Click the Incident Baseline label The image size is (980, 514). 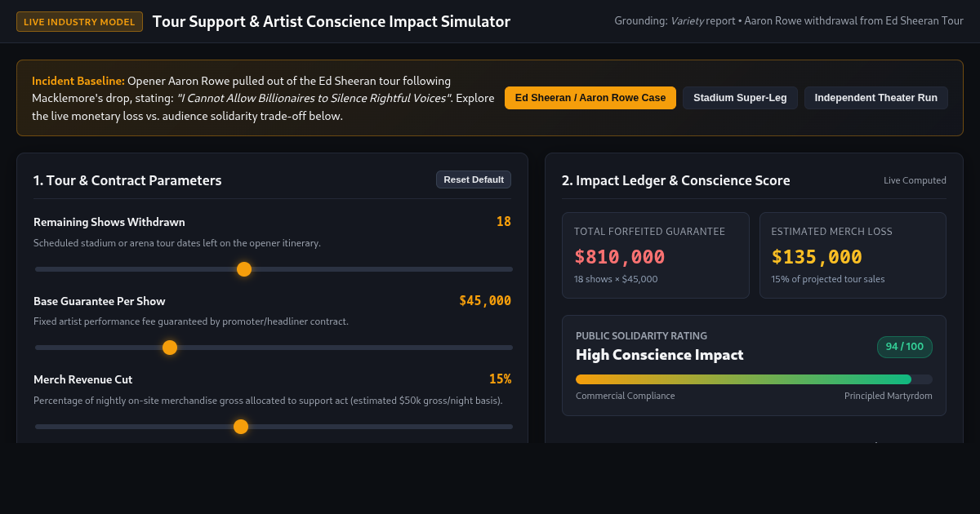(x=78, y=81)
